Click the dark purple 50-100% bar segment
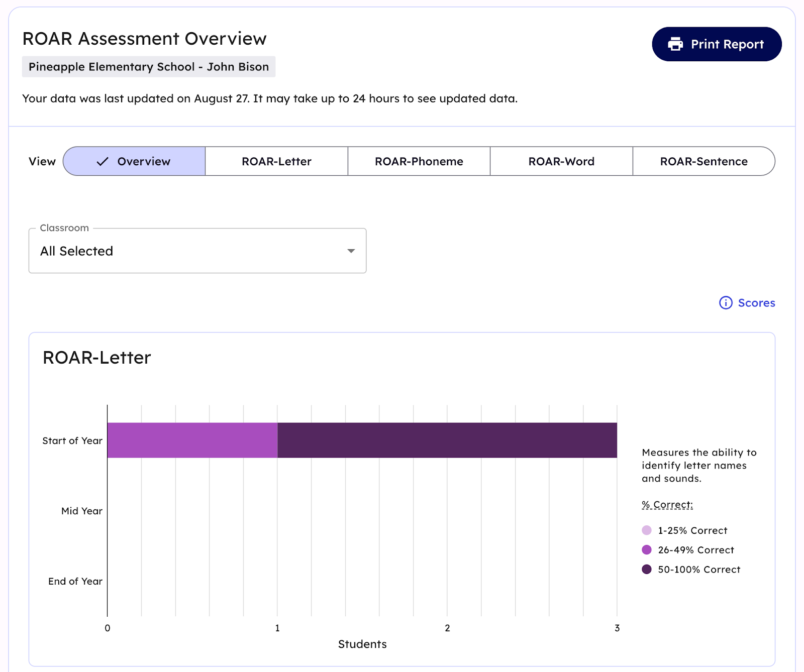 [x=447, y=440]
